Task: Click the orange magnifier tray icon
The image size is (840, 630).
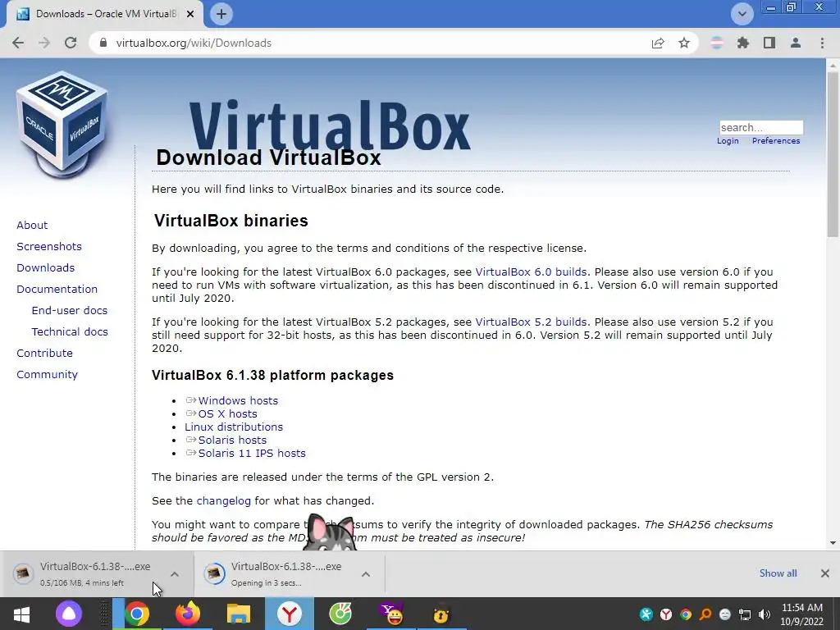Action: click(x=705, y=614)
